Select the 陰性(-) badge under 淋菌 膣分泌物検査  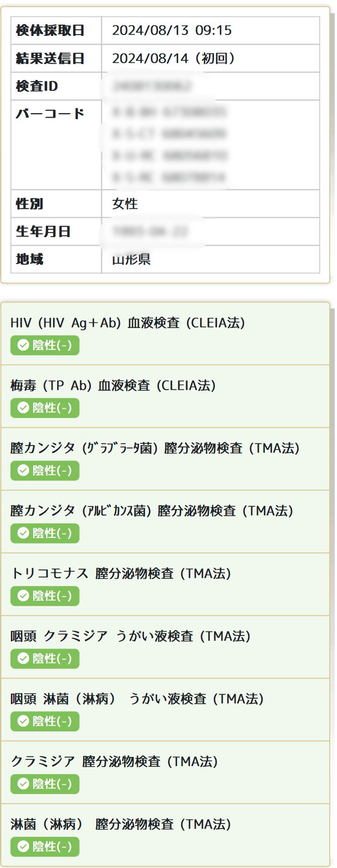pyautogui.click(x=45, y=847)
